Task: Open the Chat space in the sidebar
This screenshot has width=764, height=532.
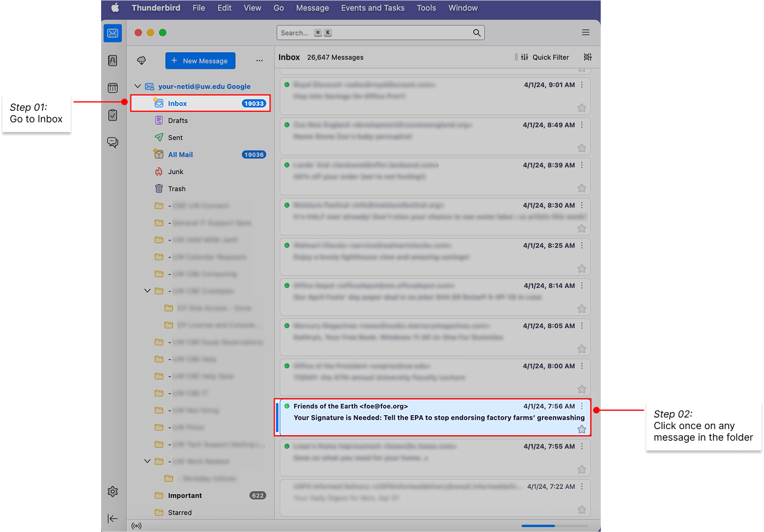Action: click(x=113, y=142)
